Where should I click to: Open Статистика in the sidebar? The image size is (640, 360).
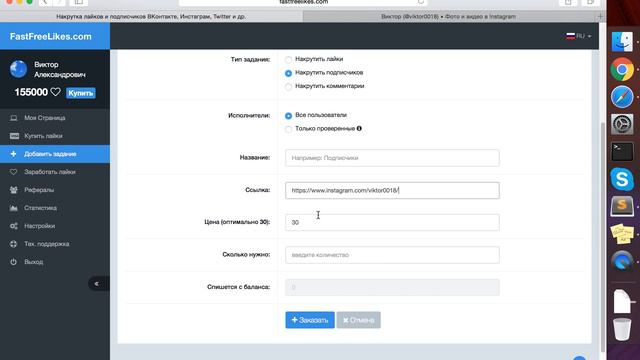coord(55,208)
